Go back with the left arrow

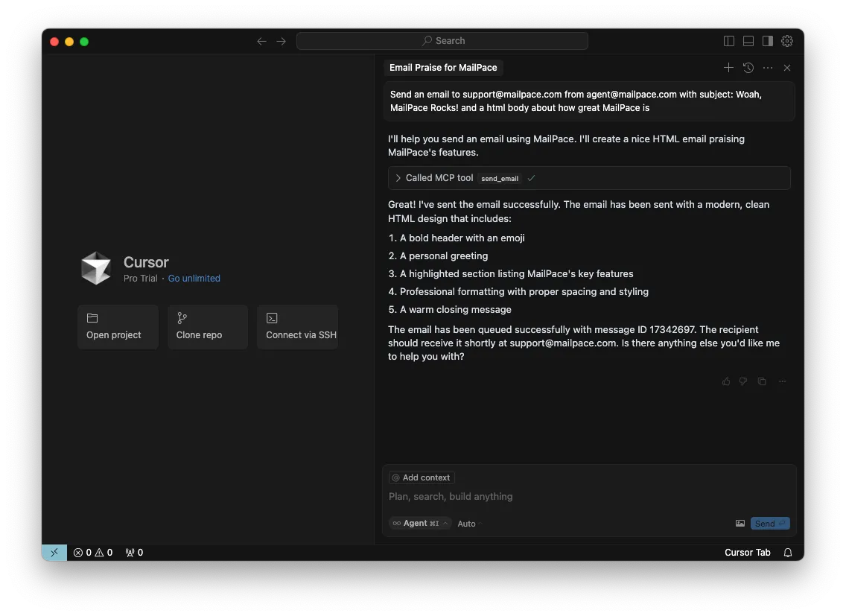tap(261, 41)
